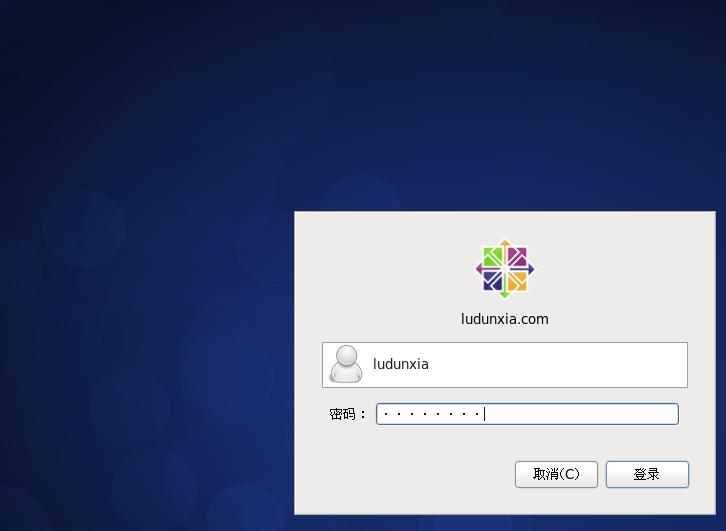Image resolution: width=726 pixels, height=531 pixels.
Task: Focus the 密码 password input field
Action: (x=527, y=414)
